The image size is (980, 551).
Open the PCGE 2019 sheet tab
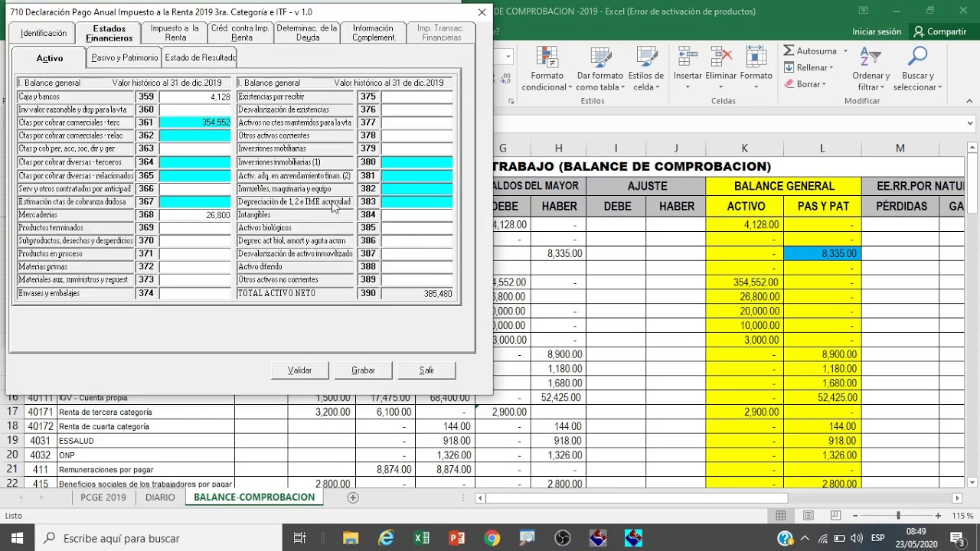click(x=103, y=497)
